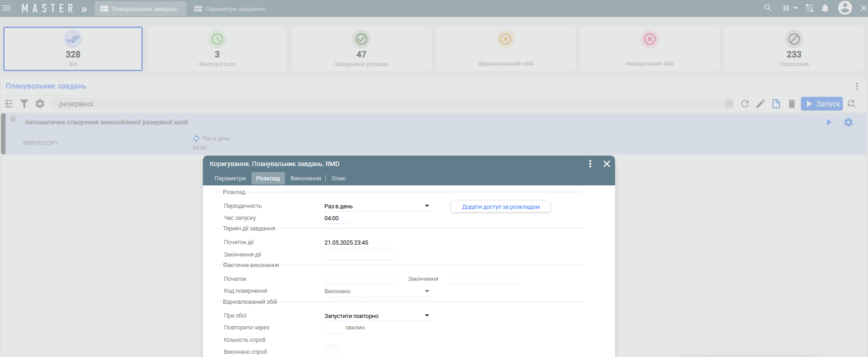Click the sync search icon after Запуск
868x357 pixels.
[851, 104]
